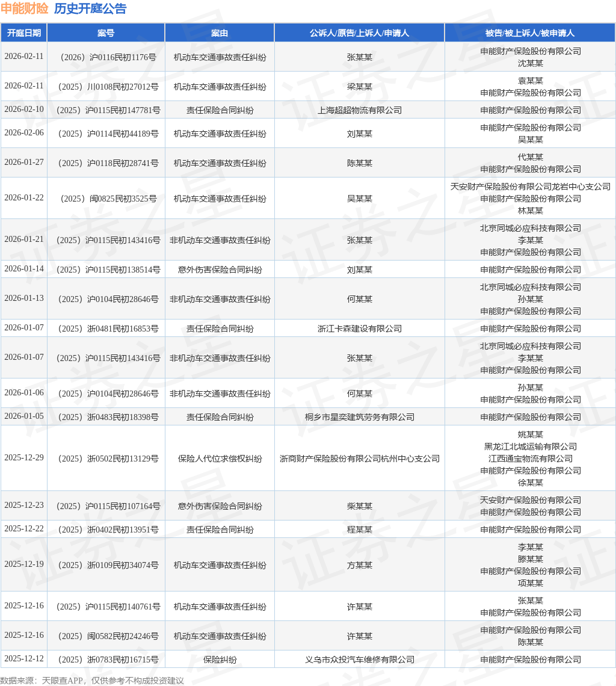Click plaintiff 程某某

point(360,530)
